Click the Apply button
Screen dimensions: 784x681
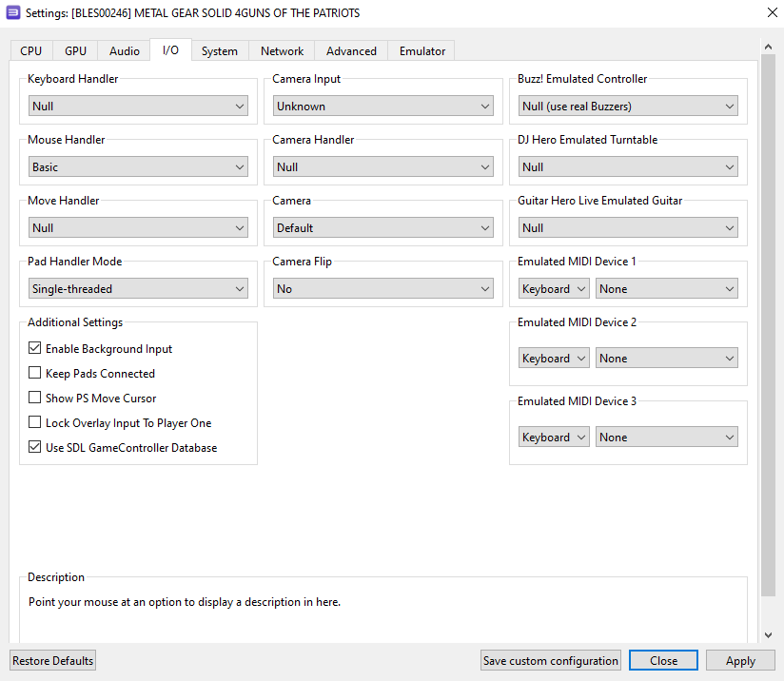[x=740, y=660]
